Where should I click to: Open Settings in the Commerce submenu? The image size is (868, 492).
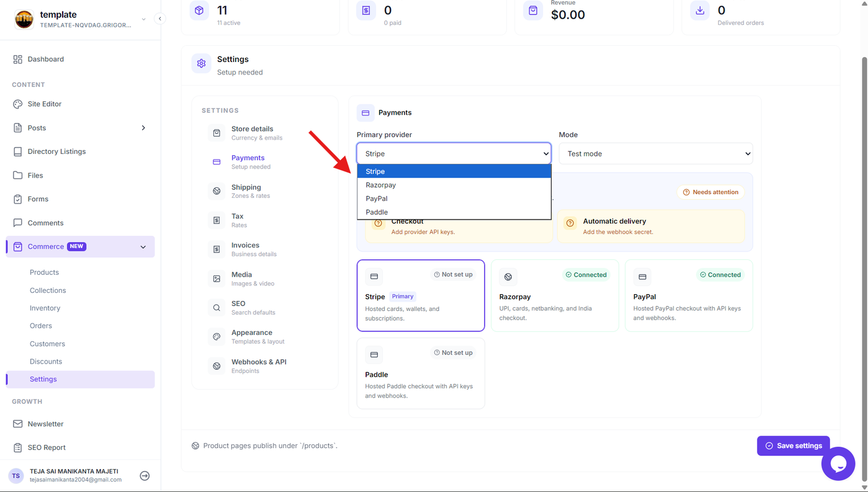coord(80,379)
